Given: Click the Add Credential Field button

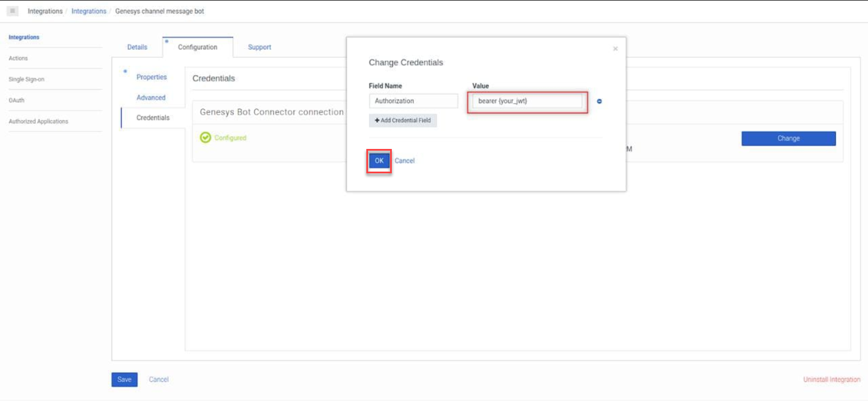Looking at the screenshot, I should [x=402, y=120].
